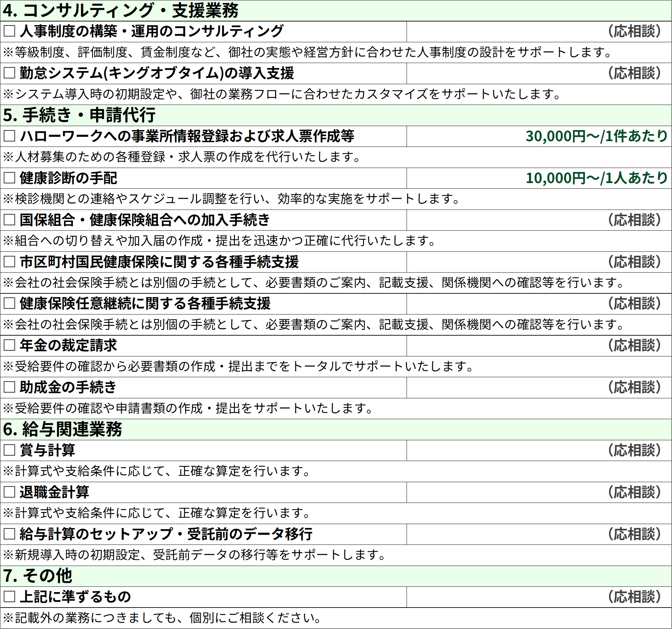Click the 30,000円〜/1件あたり price

tap(597, 136)
